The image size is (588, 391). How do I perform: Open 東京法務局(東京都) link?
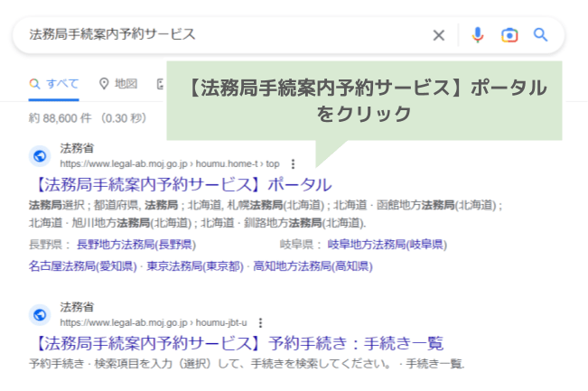(195, 266)
